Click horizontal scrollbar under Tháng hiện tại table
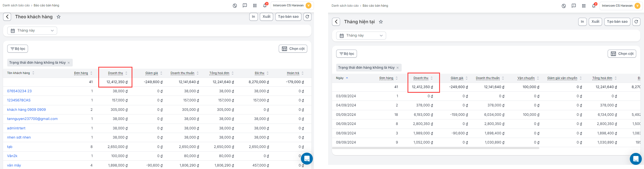The width and height of the screenshot is (644, 169). point(435,148)
